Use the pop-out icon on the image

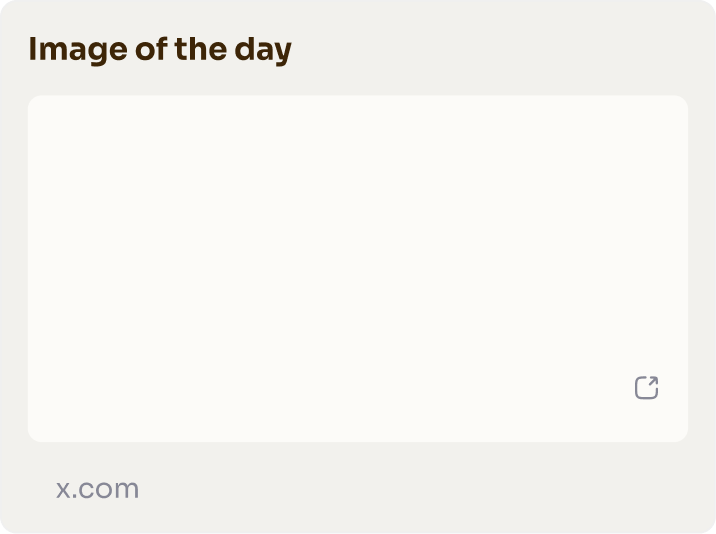click(646, 387)
